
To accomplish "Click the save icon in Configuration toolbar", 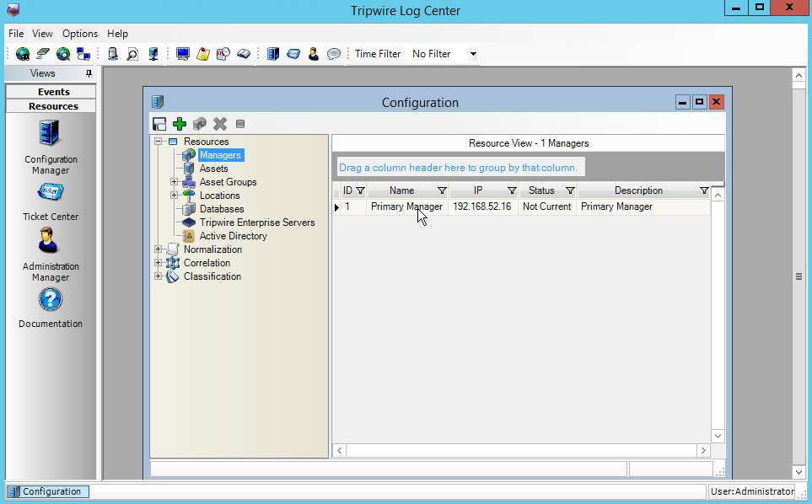I will coord(159,124).
